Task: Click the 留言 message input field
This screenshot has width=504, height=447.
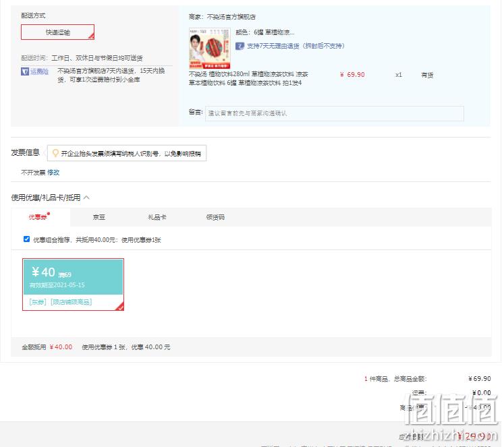Action: [334, 113]
